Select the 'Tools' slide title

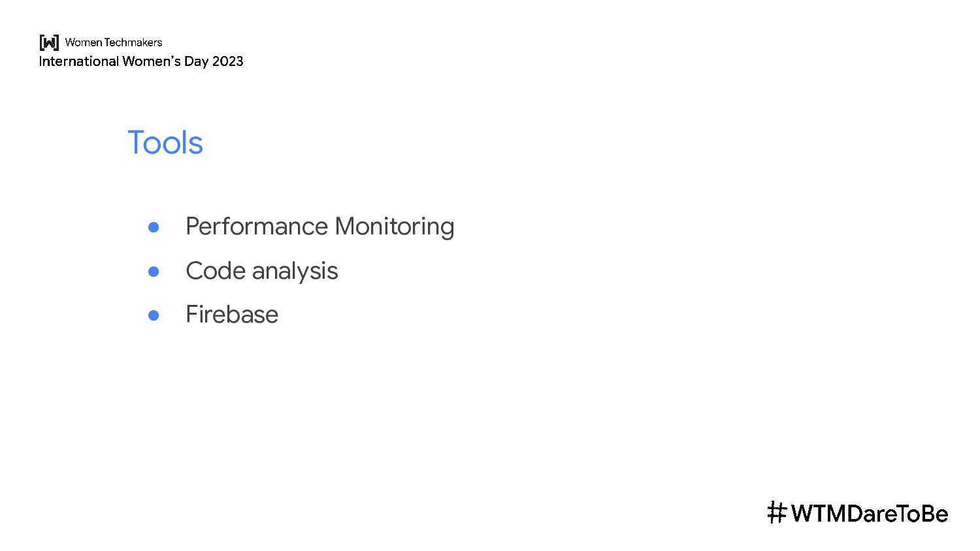[165, 143]
